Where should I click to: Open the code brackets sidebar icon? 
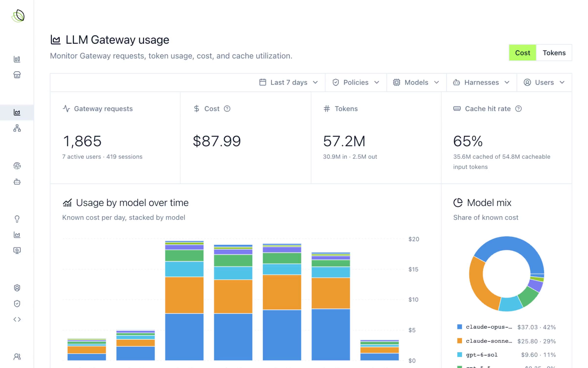click(x=17, y=319)
